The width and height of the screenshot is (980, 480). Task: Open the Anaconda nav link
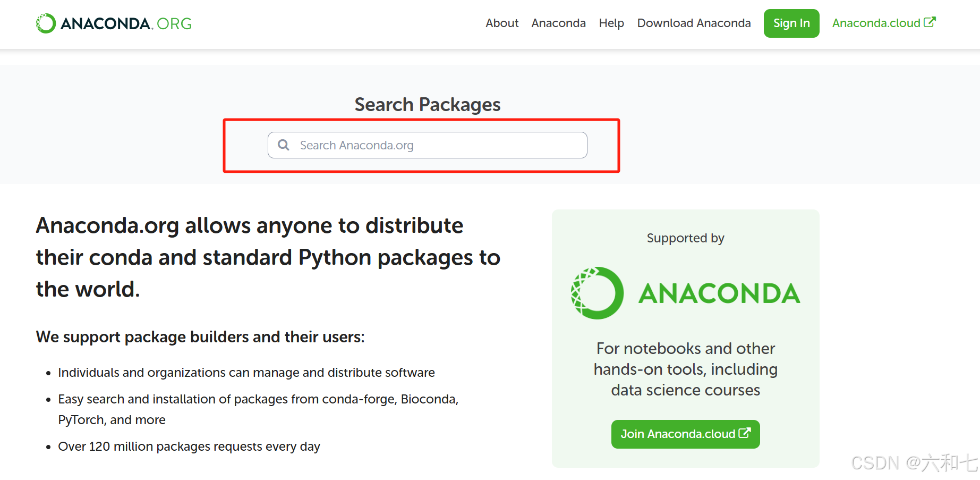coord(558,23)
